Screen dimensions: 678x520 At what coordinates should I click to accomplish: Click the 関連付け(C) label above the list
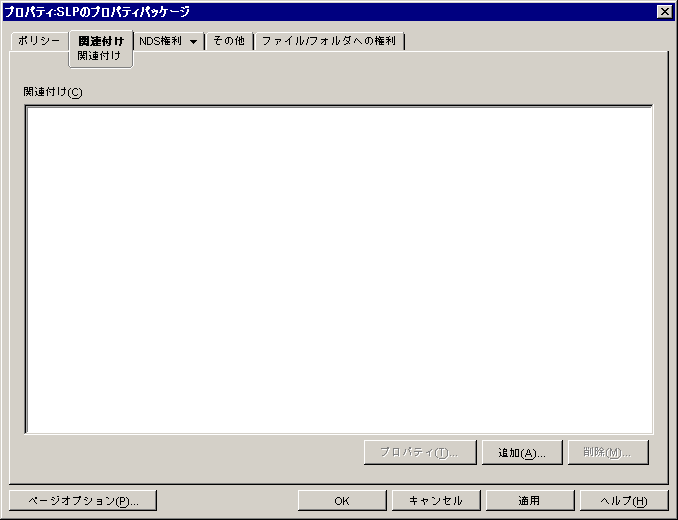coord(53,92)
